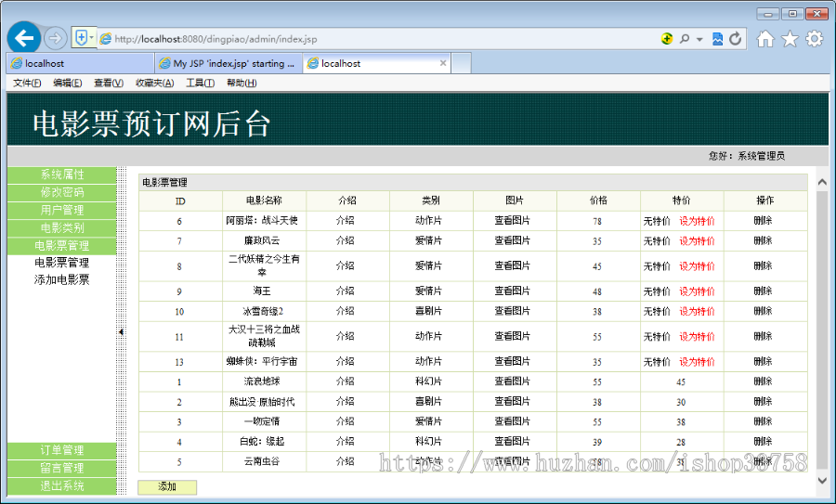The height and width of the screenshot is (504, 836).
Task: View picture for 流浪地球
Action: (513, 381)
